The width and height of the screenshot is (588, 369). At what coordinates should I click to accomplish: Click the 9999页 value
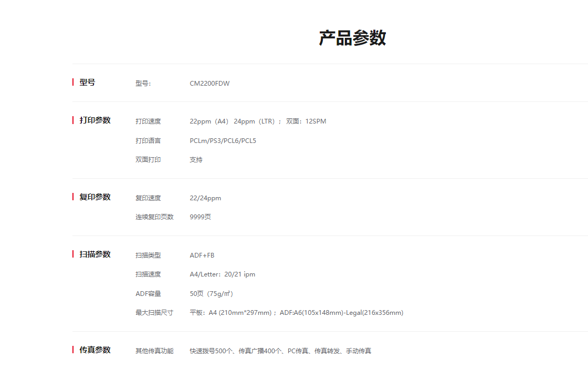coord(200,217)
